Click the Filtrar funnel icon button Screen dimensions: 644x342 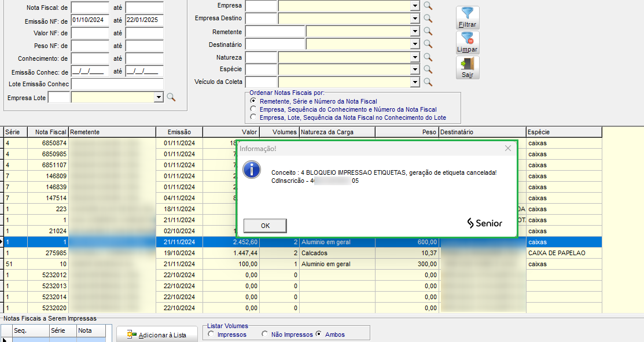468,17
